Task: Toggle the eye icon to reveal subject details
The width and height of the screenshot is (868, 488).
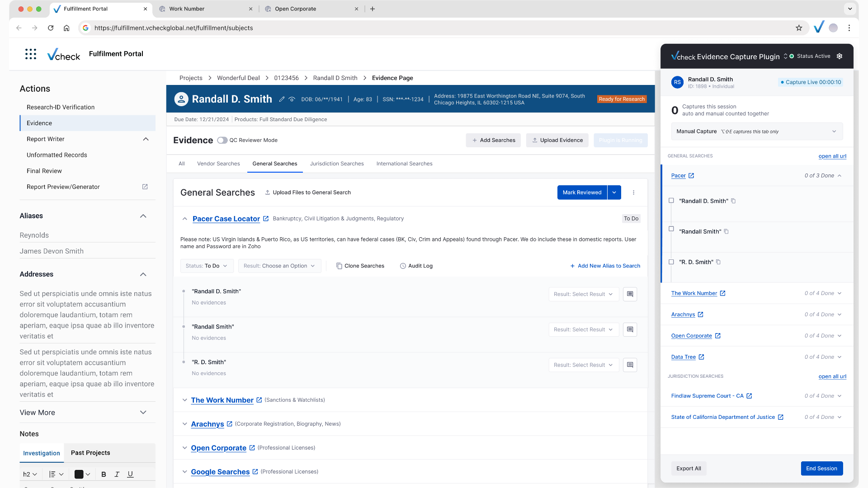Action: point(292,99)
